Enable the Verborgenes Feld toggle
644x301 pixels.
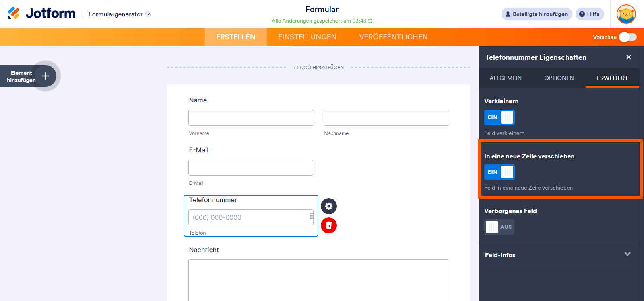point(499,227)
